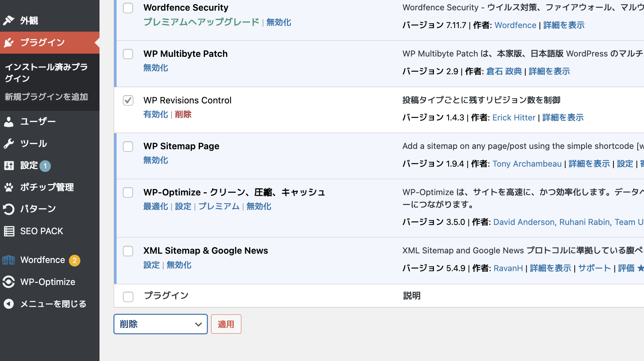Open author link Tony Archambeau
644x361 pixels.
(x=527, y=164)
